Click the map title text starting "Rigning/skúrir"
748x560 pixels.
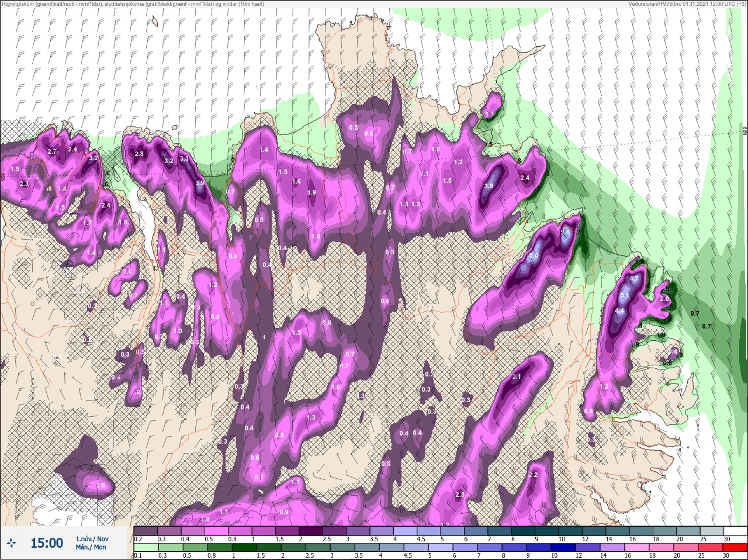click(132, 4)
